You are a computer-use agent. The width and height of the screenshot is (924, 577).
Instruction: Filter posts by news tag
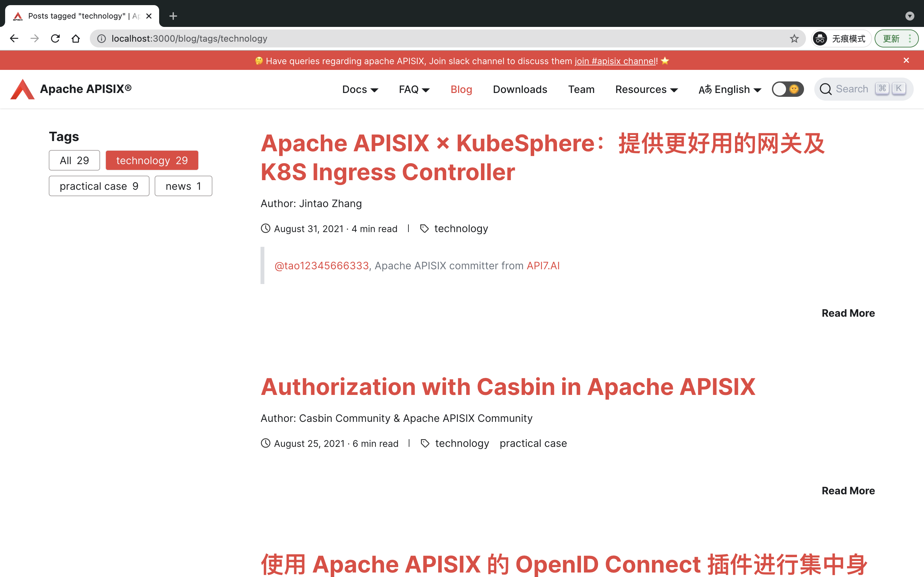point(183,186)
